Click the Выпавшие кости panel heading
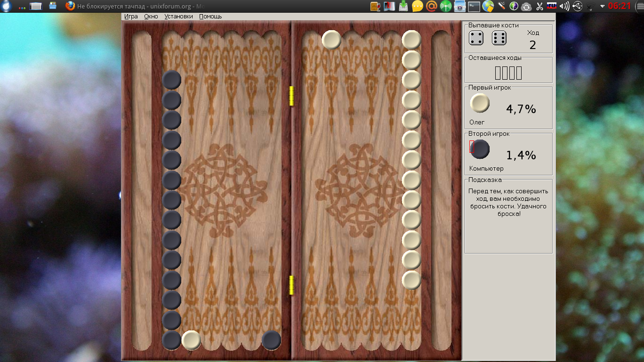The width and height of the screenshot is (644, 362). (493, 25)
